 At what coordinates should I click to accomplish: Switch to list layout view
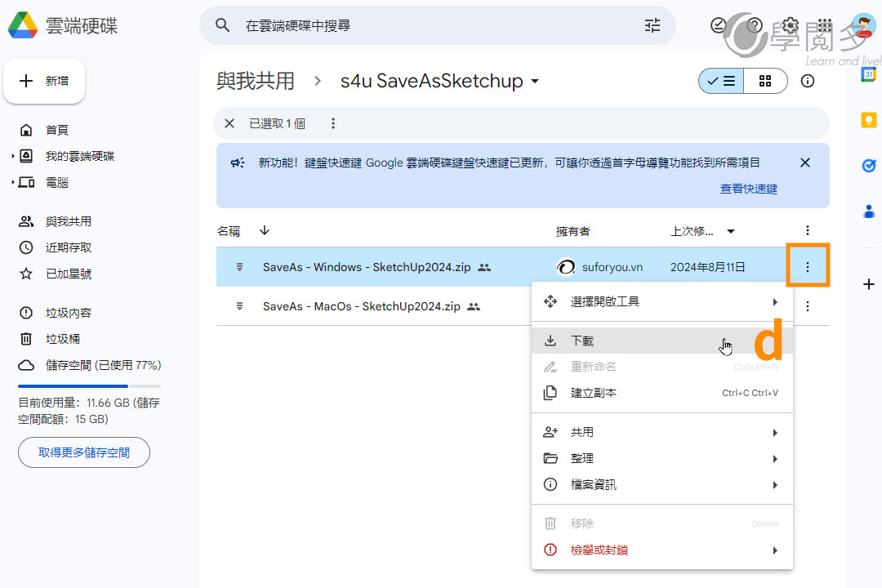pos(721,81)
